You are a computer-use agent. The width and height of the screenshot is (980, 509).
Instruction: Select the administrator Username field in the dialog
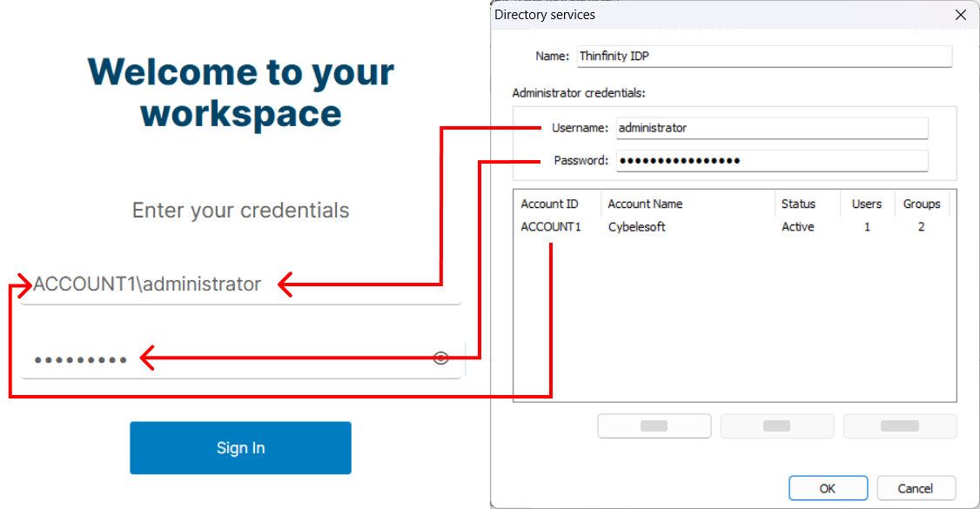click(x=772, y=128)
